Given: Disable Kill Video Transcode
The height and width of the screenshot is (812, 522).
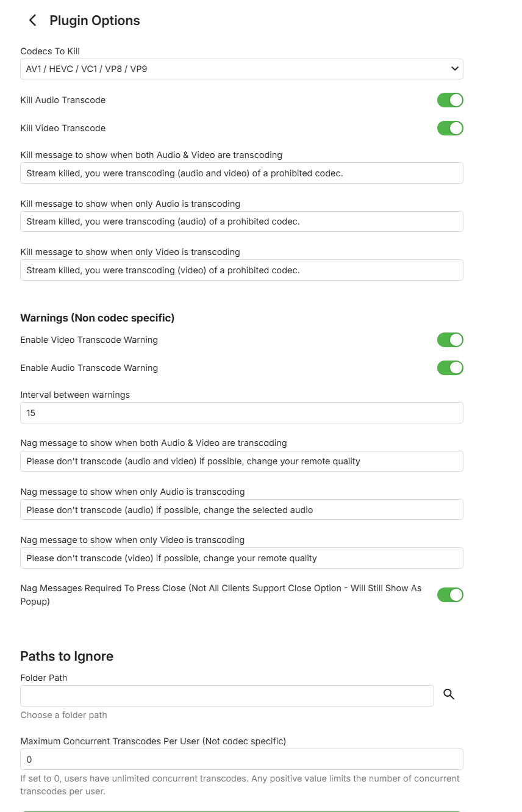Looking at the screenshot, I should point(449,128).
